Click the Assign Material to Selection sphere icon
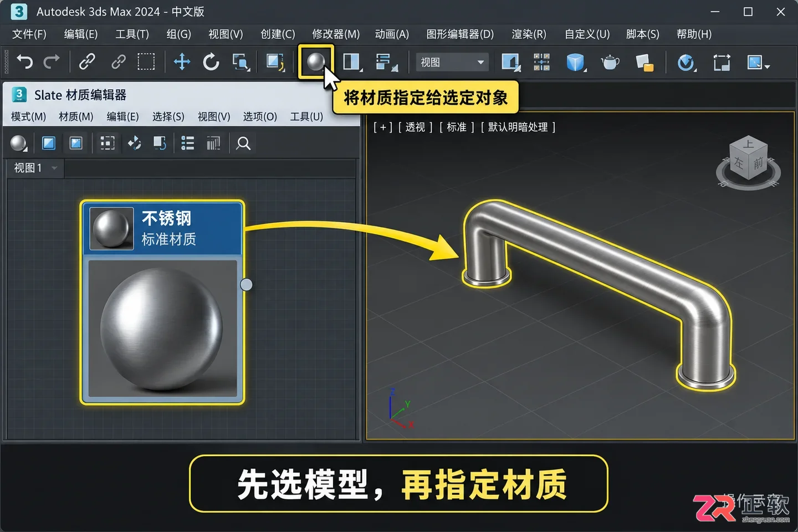The width and height of the screenshot is (798, 532). 316,62
